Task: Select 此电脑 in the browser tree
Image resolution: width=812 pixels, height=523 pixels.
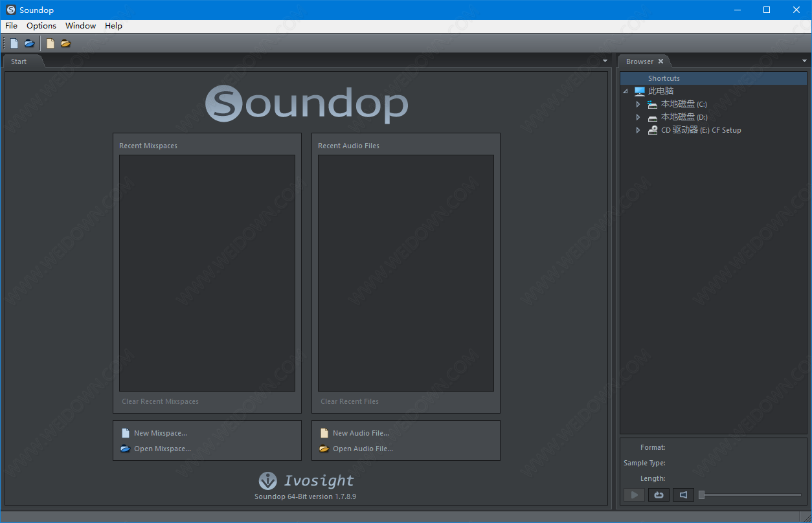Action: (660, 91)
